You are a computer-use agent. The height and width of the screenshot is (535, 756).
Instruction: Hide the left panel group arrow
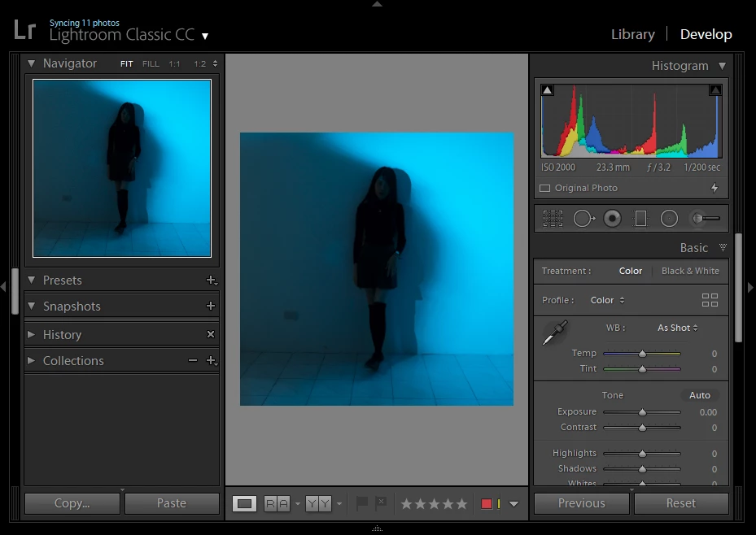[x=3, y=287]
